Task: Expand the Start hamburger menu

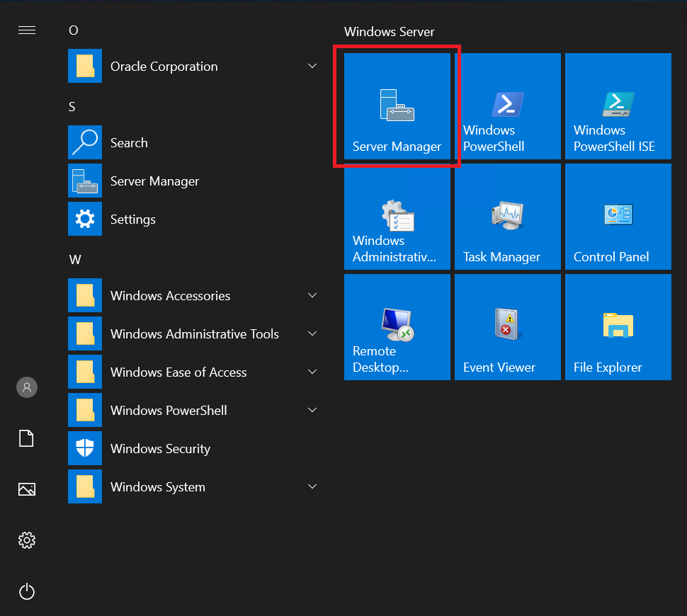Action: coord(27,30)
